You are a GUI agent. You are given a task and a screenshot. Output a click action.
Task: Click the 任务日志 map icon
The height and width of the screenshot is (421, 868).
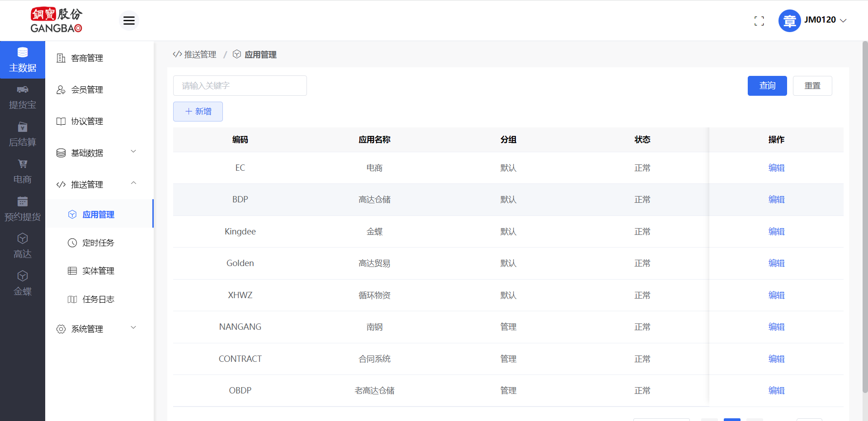click(72, 299)
